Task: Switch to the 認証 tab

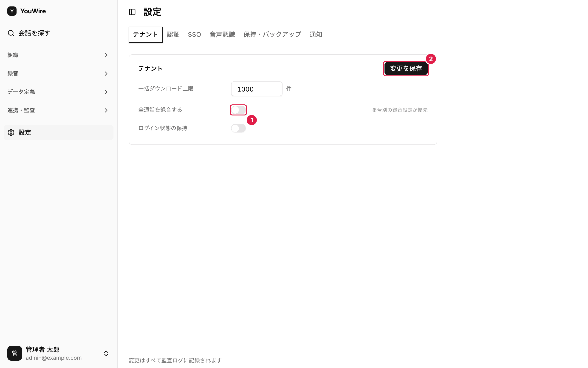Action: click(173, 34)
